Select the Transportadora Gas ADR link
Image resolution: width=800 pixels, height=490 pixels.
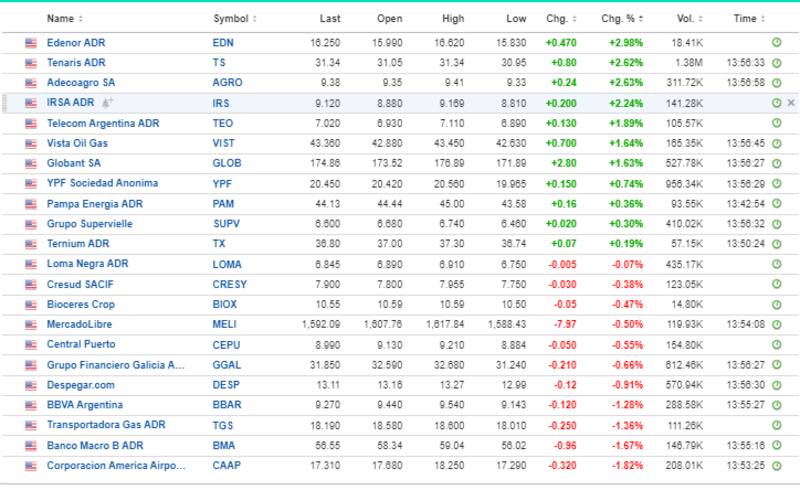[x=105, y=424]
